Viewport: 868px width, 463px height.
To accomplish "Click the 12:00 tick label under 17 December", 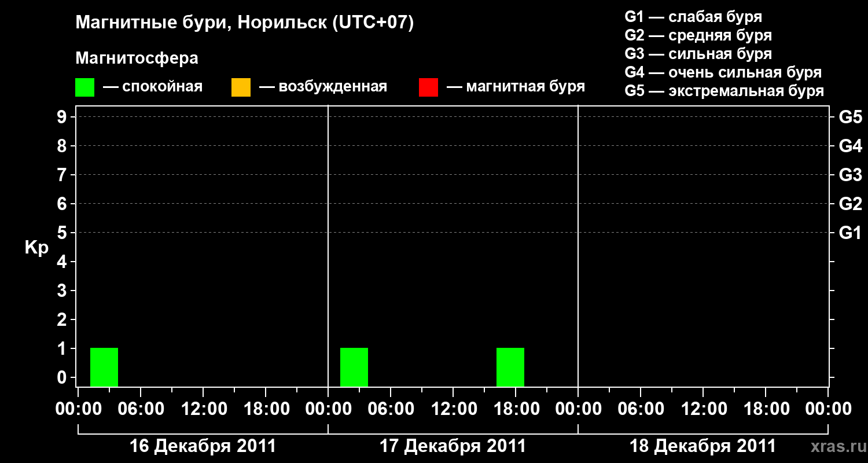I will 453,409.
